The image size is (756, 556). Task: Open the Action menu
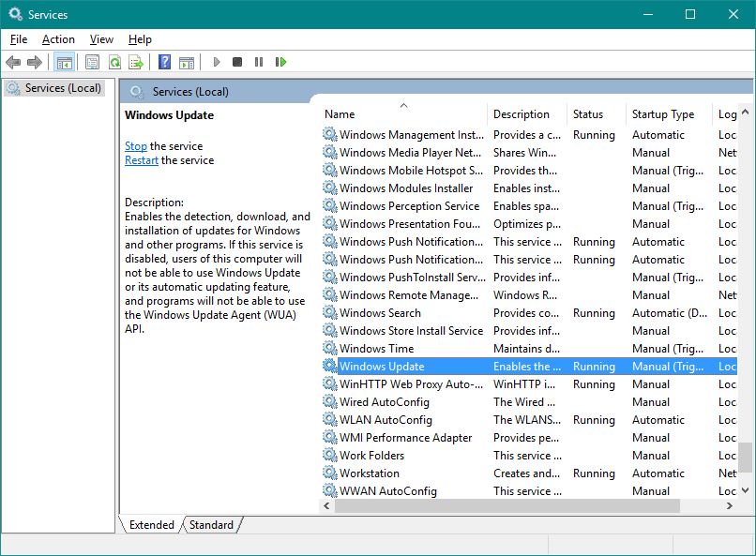[x=58, y=39]
